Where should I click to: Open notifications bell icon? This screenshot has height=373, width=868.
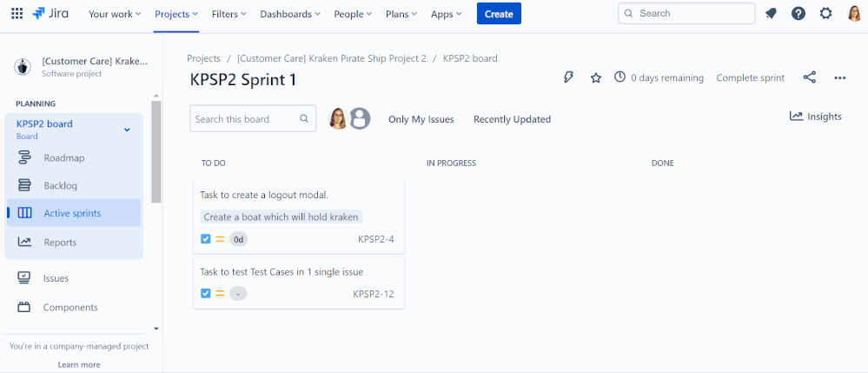771,14
